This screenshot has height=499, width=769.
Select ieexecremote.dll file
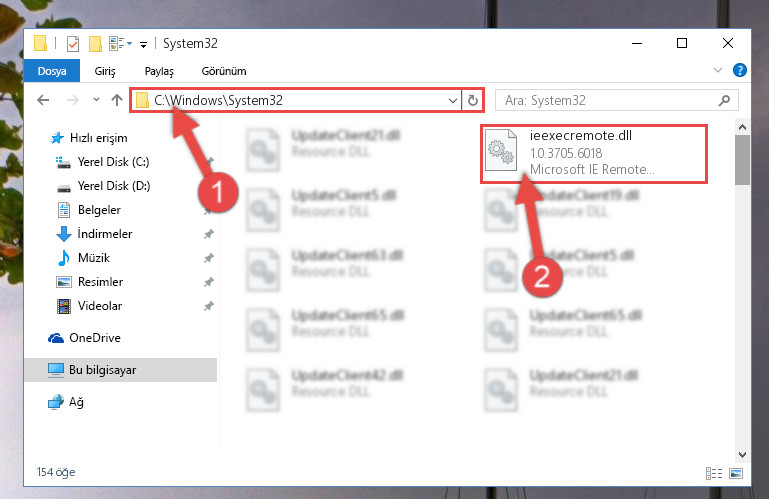[594, 154]
